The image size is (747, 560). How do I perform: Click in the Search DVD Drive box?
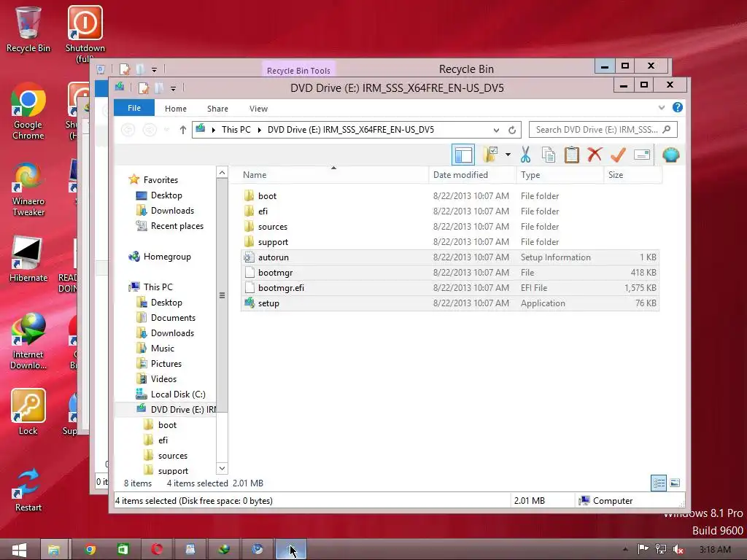coord(603,130)
